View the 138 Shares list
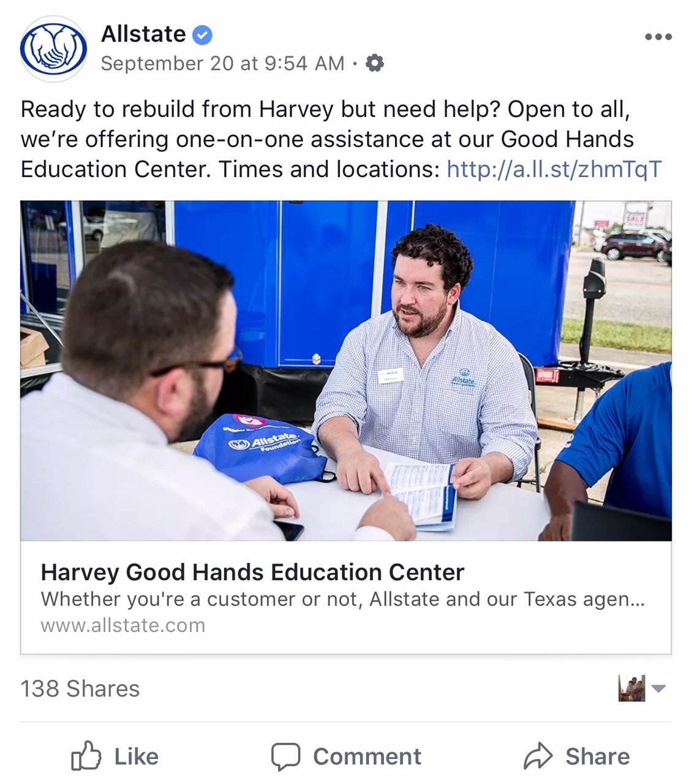Viewport: 692px width, 784px height. [80, 688]
